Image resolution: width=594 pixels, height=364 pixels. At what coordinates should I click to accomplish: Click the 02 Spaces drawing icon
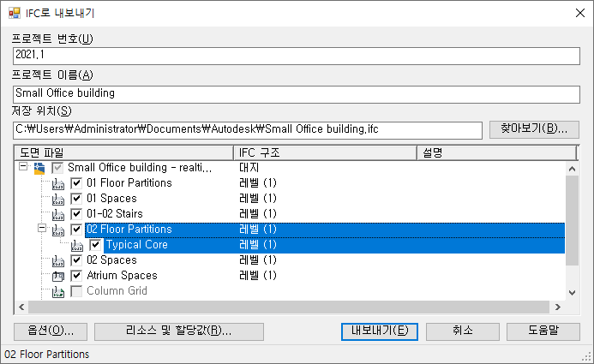(58, 260)
